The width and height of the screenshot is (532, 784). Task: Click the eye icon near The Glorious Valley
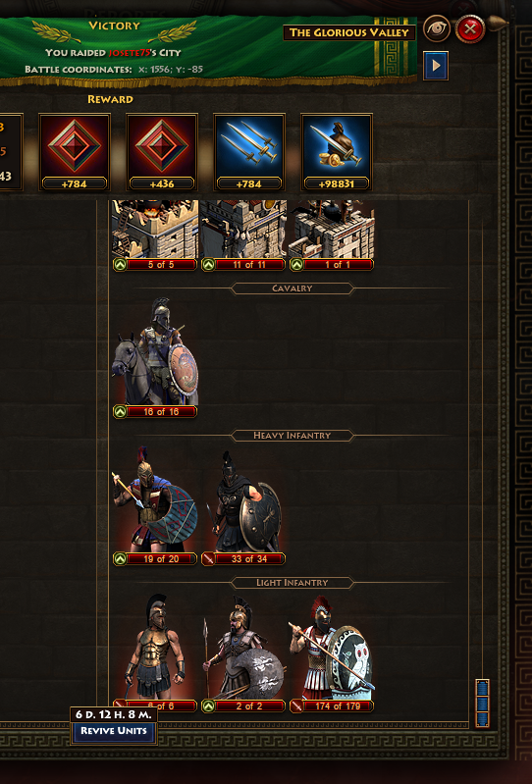coord(437,29)
